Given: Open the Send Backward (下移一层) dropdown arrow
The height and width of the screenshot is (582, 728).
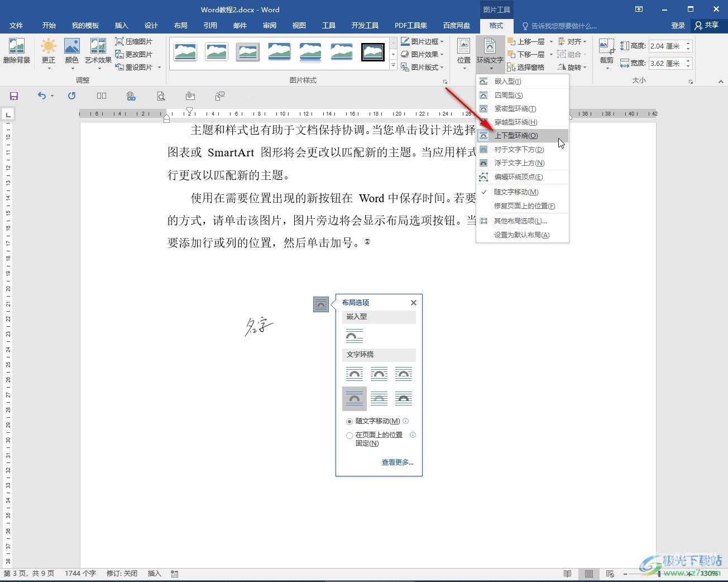Looking at the screenshot, I should tap(551, 54).
